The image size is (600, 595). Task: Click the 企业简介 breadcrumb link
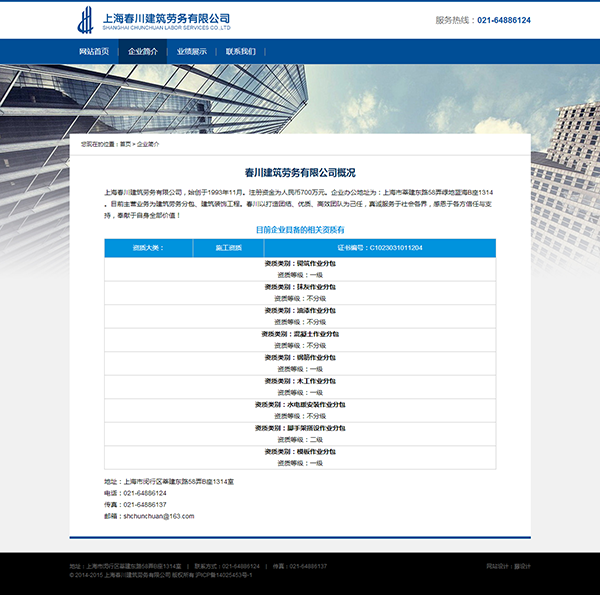[148, 144]
